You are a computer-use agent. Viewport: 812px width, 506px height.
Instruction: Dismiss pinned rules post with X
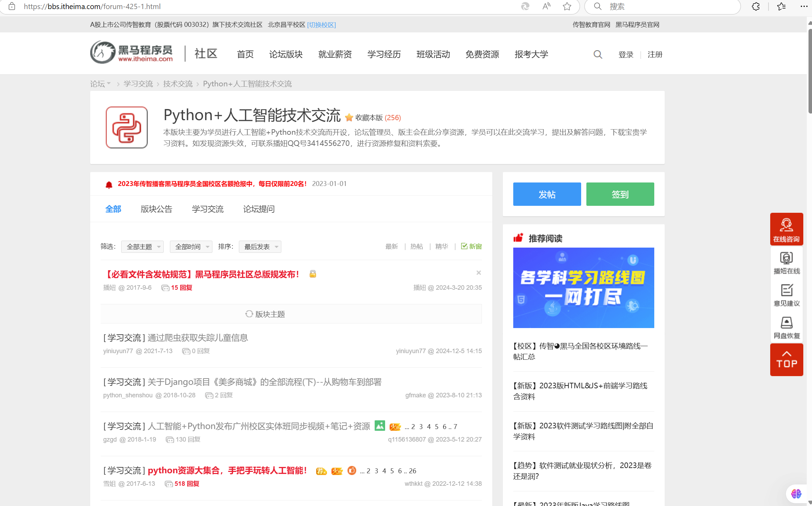[478, 273]
